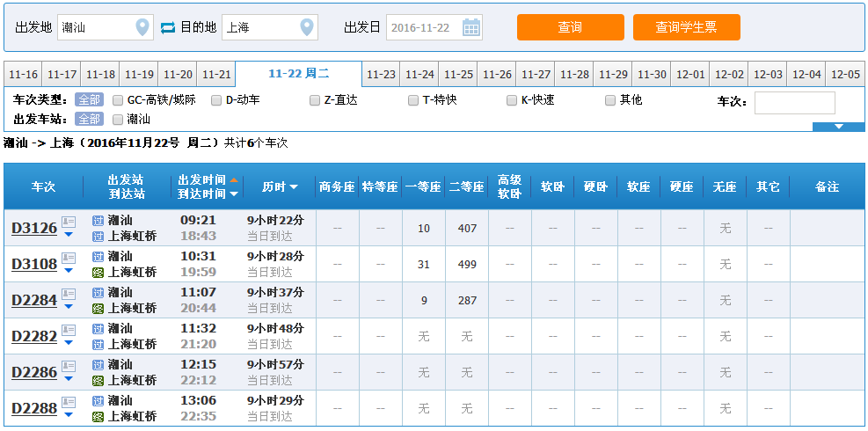Check the 其他 train type filter

click(x=610, y=100)
